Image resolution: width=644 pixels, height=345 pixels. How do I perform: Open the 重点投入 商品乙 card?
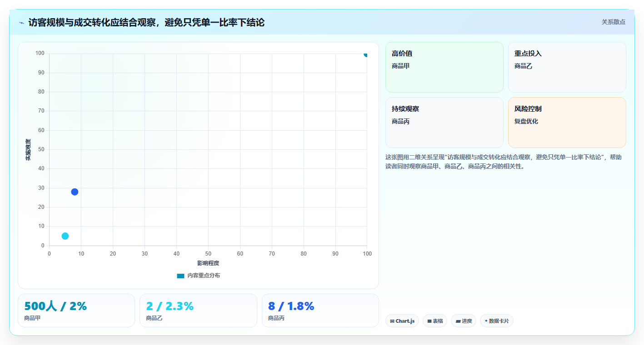tap(567, 67)
